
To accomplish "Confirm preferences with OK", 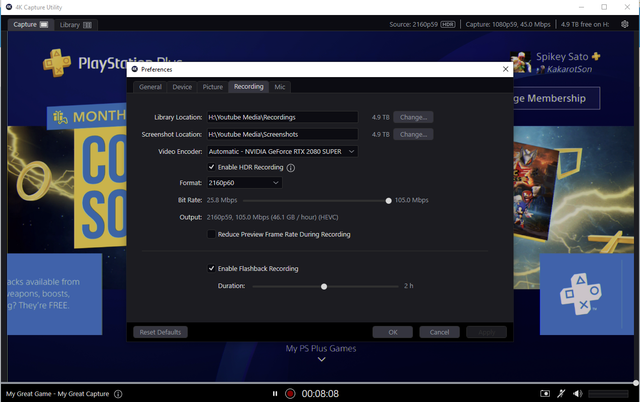I will pyautogui.click(x=393, y=332).
